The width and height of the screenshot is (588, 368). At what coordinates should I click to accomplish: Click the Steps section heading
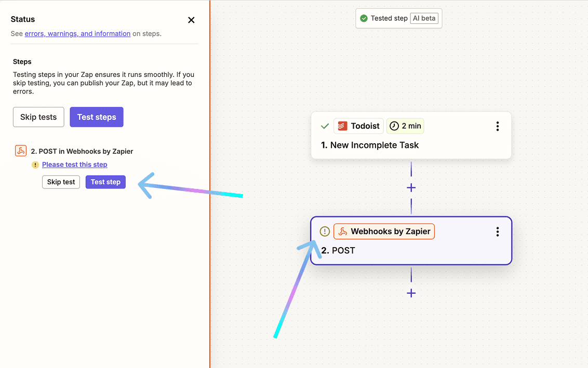[22, 62]
